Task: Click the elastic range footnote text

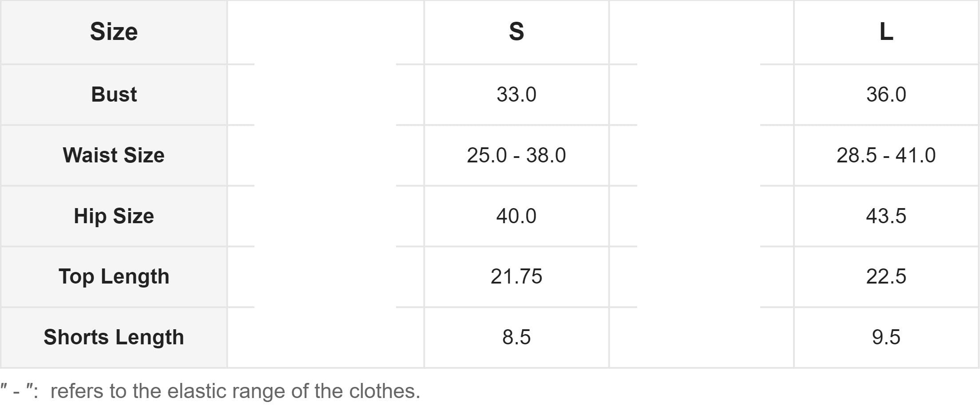Action: (235, 391)
